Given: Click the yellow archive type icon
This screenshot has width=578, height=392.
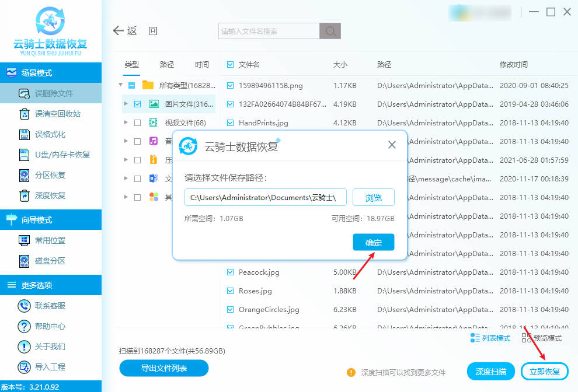Looking at the screenshot, I should 154,160.
